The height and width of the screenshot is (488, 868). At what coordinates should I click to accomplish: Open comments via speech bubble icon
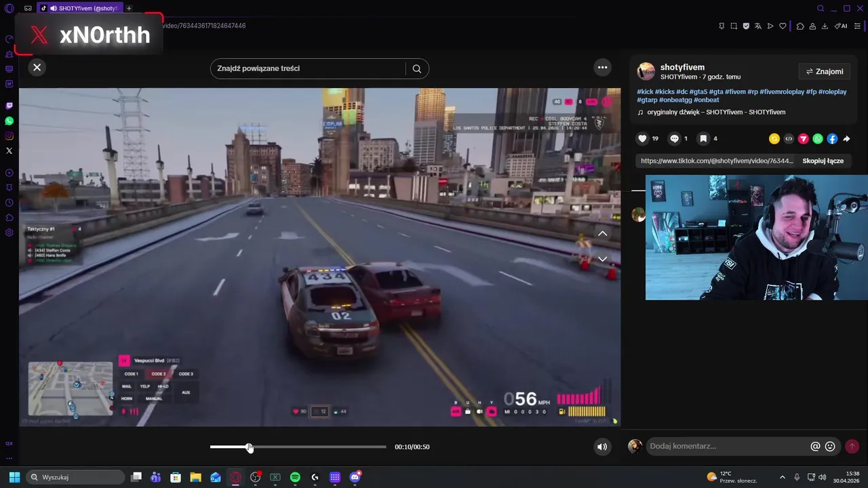pos(675,138)
